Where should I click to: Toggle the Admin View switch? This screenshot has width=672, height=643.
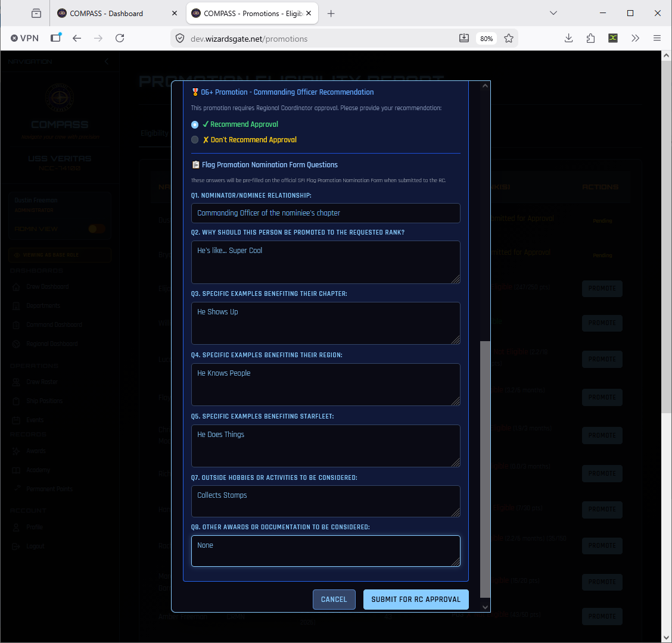(97, 229)
